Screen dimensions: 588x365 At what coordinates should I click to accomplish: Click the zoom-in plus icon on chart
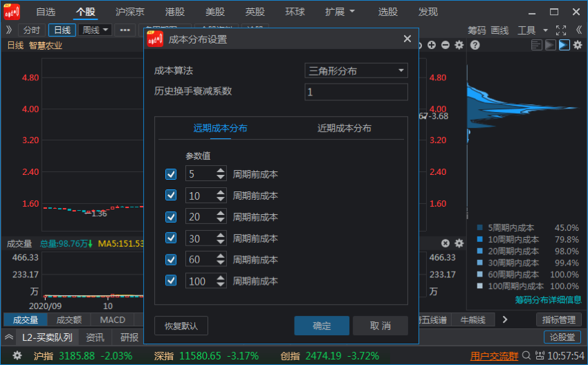pos(432,45)
